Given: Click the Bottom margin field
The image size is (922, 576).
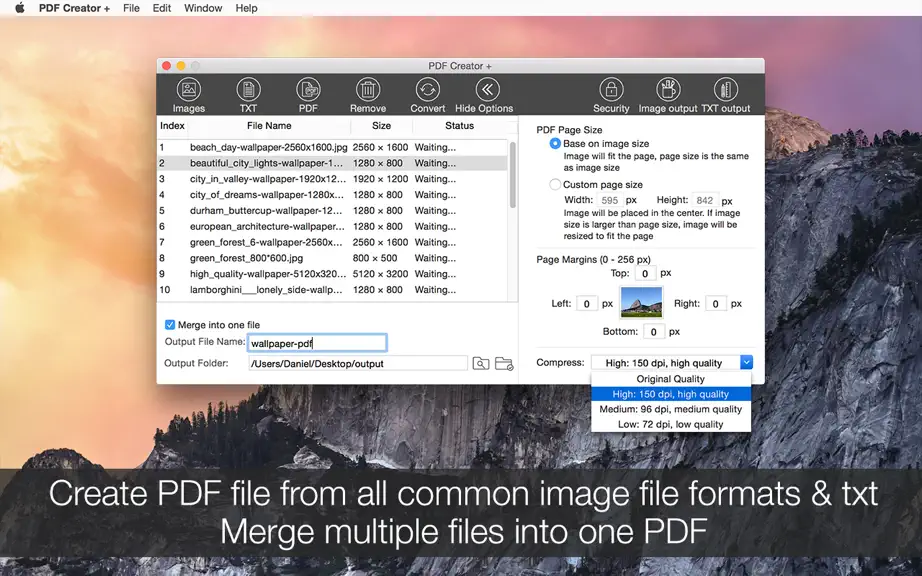Looking at the screenshot, I should [653, 332].
